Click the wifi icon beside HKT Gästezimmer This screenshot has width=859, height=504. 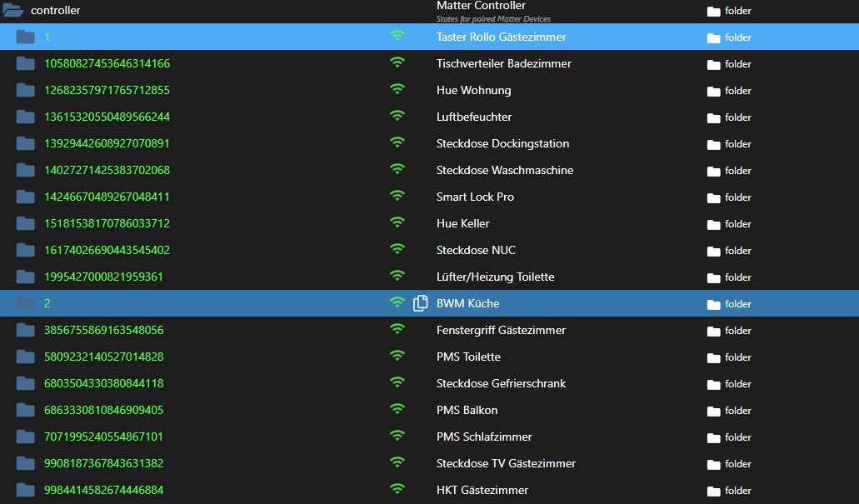pyautogui.click(x=397, y=489)
